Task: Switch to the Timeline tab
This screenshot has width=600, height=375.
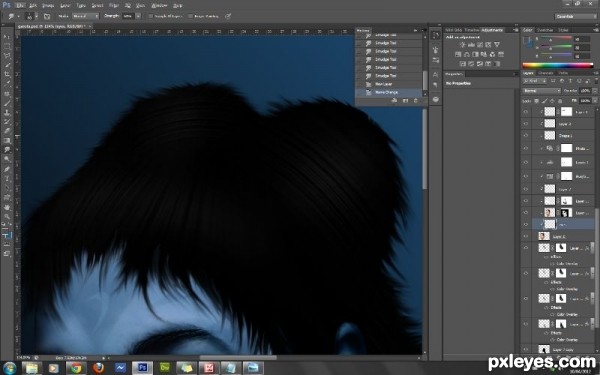Action: click(x=471, y=30)
